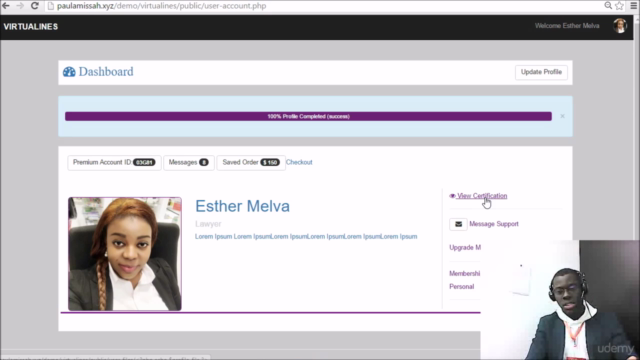Bookmark page with star icon
The height and width of the screenshot is (360, 640).
click(x=620, y=6)
